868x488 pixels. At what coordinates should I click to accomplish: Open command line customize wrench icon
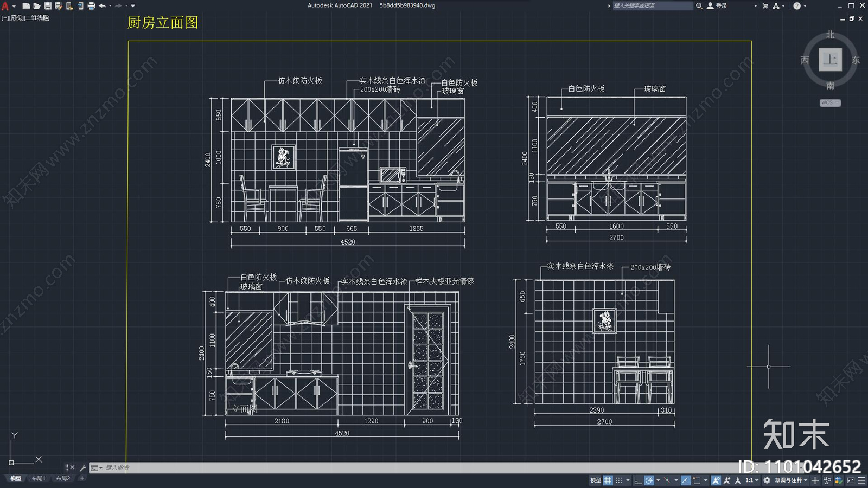click(83, 467)
